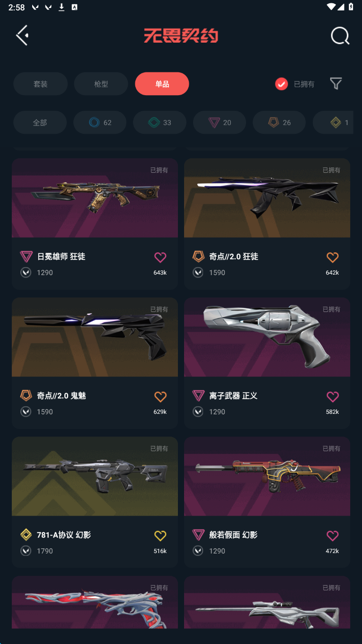Favorite 奇点//2.0 狂徒 with heart icon
This screenshot has width=362, height=644.
333,257
